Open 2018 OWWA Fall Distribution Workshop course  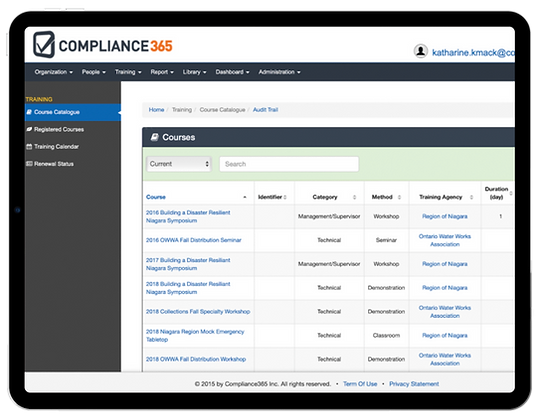(x=196, y=359)
